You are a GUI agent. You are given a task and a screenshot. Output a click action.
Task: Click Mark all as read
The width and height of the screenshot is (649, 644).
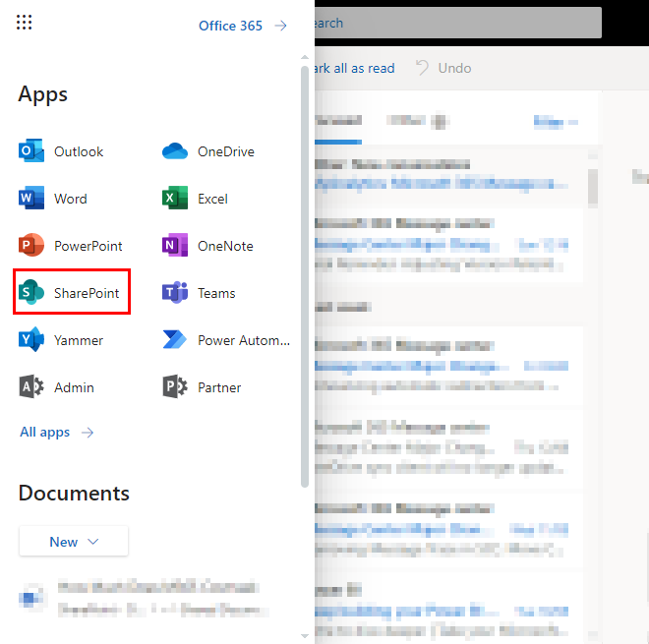355,68
